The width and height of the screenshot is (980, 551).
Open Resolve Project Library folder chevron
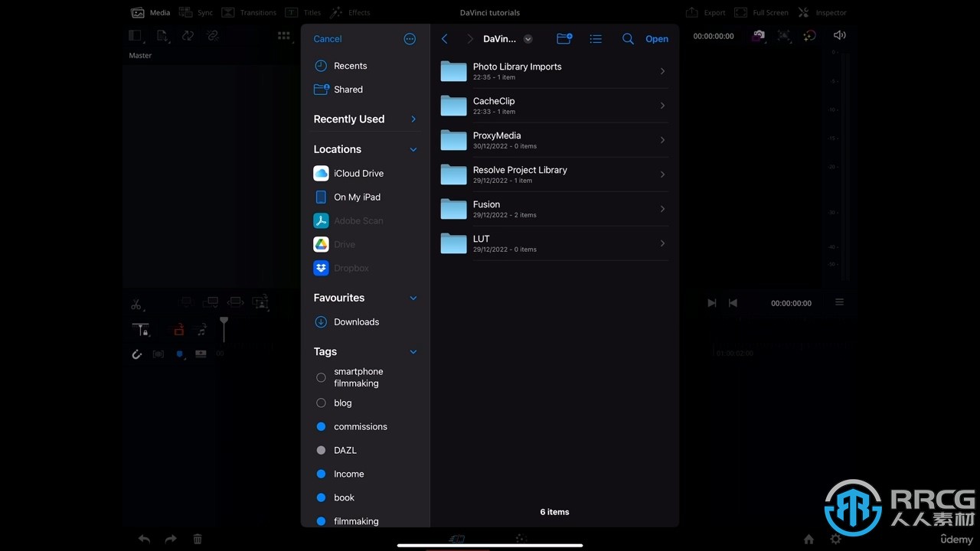click(x=662, y=174)
